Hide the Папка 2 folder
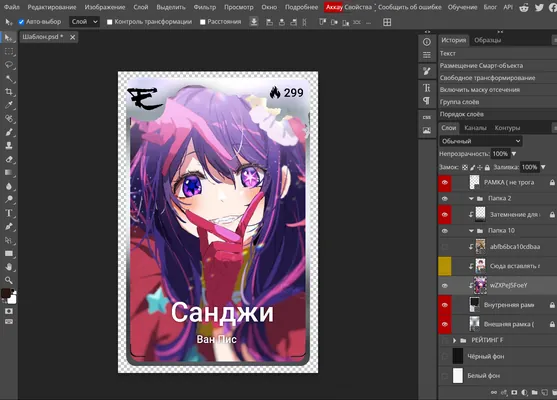 (445, 199)
